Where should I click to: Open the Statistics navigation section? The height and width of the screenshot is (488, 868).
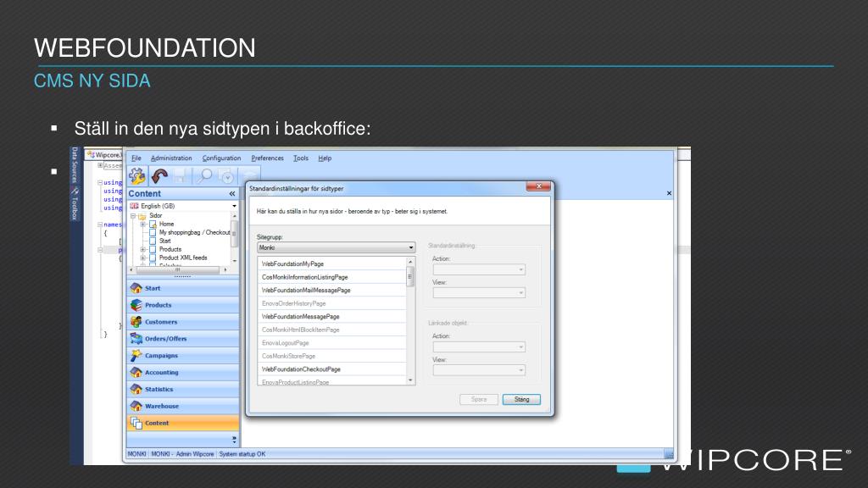(x=183, y=389)
